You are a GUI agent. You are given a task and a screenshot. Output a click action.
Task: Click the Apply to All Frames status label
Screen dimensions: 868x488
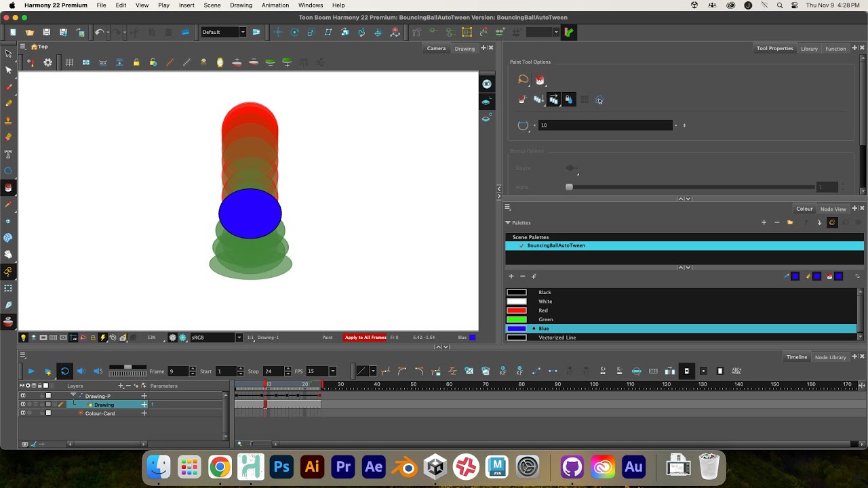tap(365, 337)
